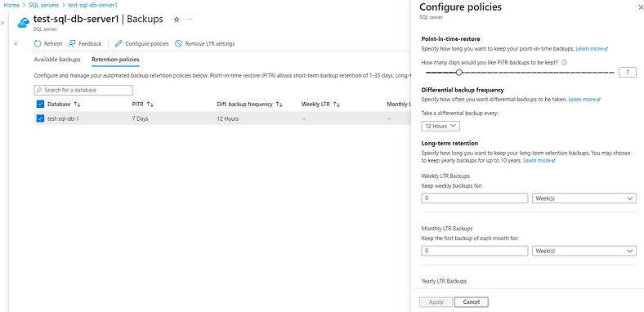Click the PITR retention days slider handle

(459, 73)
